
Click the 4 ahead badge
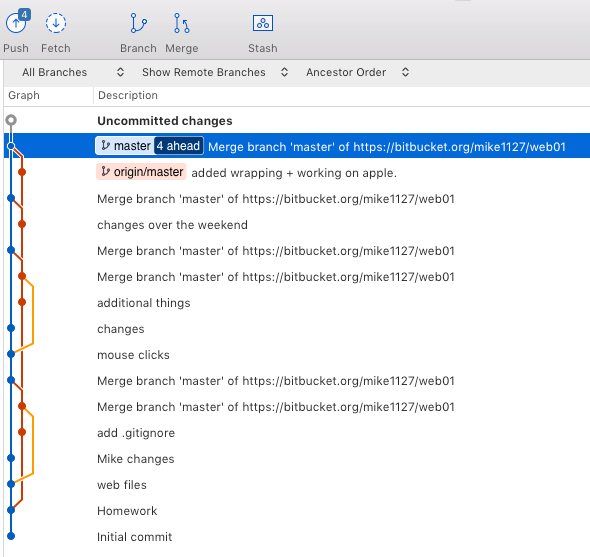coord(178,146)
